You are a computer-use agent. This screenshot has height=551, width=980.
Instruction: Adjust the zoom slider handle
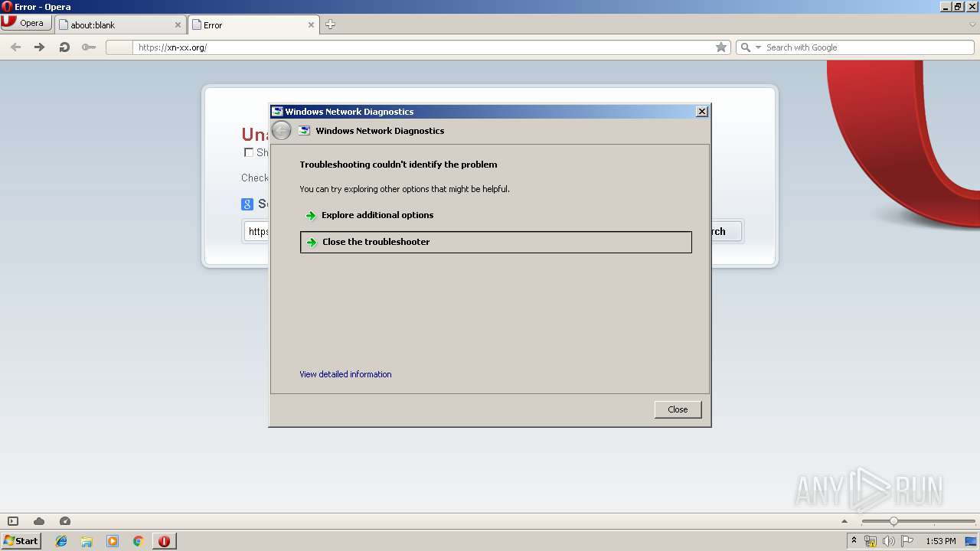pyautogui.click(x=893, y=521)
